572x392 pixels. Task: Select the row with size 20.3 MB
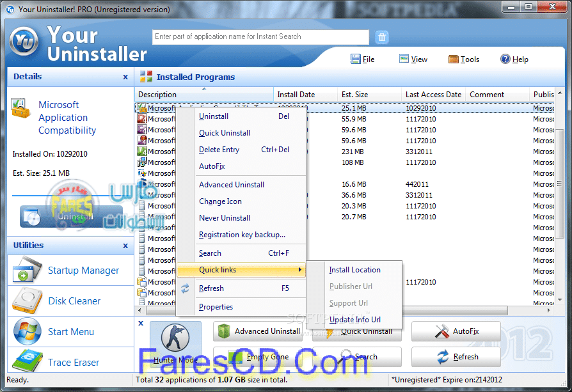click(345, 206)
